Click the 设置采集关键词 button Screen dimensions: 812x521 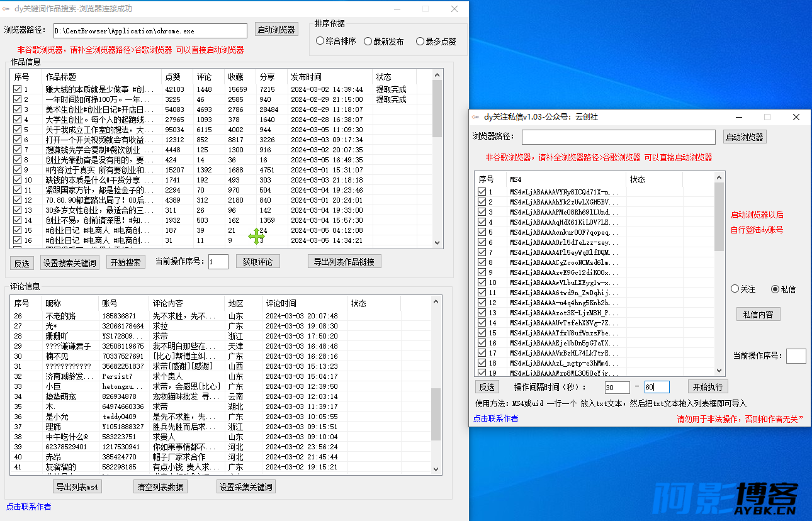coord(245,486)
